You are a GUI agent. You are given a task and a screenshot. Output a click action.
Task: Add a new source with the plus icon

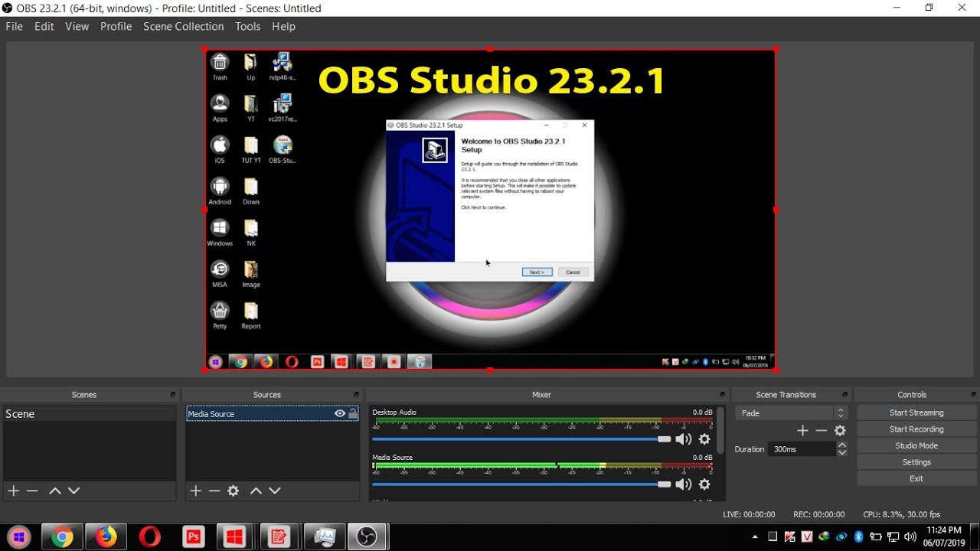[x=195, y=491]
